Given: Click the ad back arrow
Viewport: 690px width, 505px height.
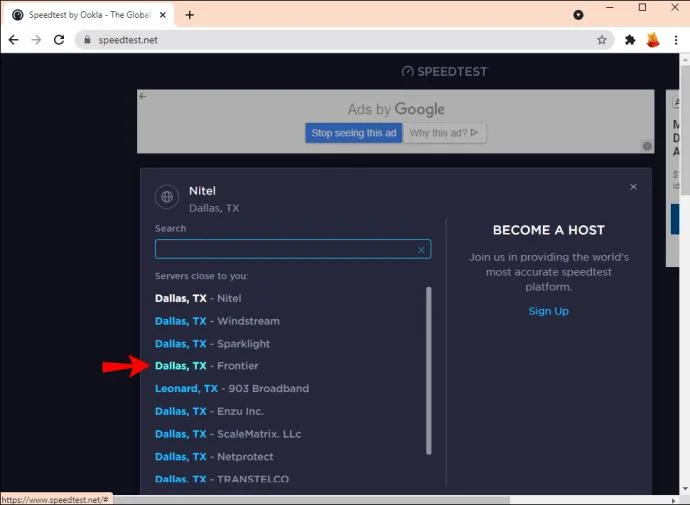Looking at the screenshot, I should coord(143,96).
